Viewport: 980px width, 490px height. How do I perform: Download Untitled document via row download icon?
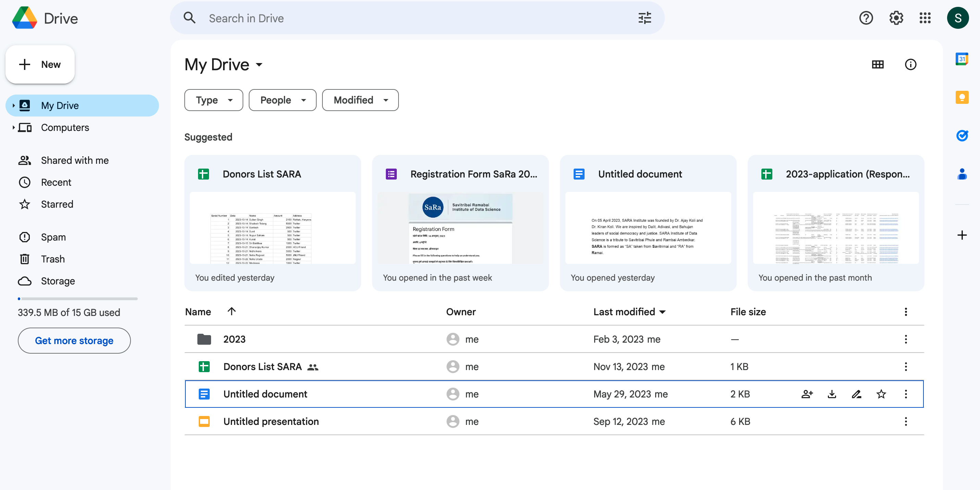[x=832, y=394]
